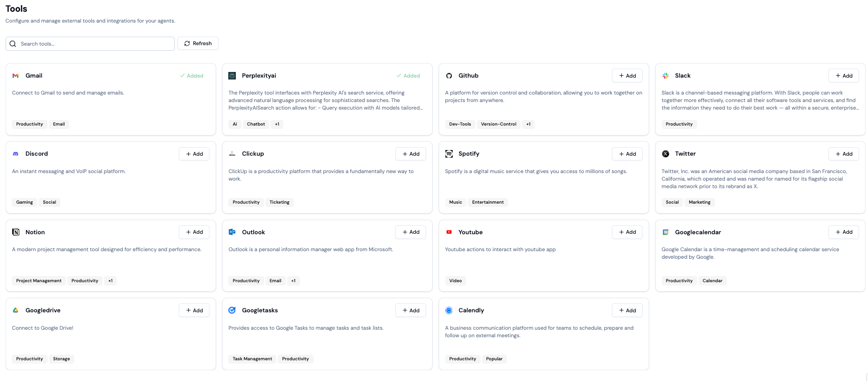Add the Github tool
The height and width of the screenshot is (381, 868).
pos(627,76)
